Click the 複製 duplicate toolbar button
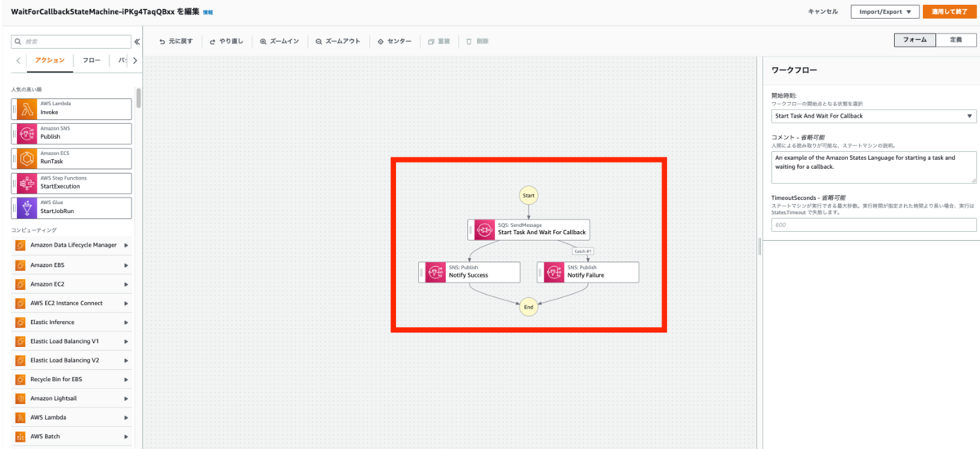 click(x=439, y=41)
